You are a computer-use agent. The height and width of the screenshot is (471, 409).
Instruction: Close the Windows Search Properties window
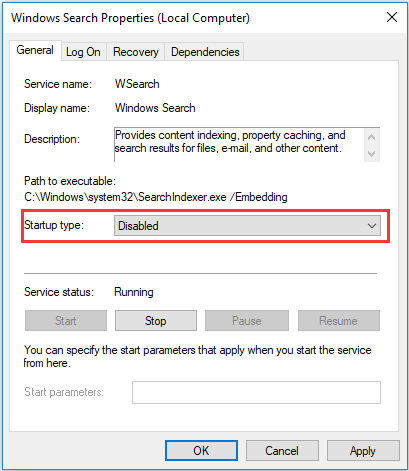point(392,17)
